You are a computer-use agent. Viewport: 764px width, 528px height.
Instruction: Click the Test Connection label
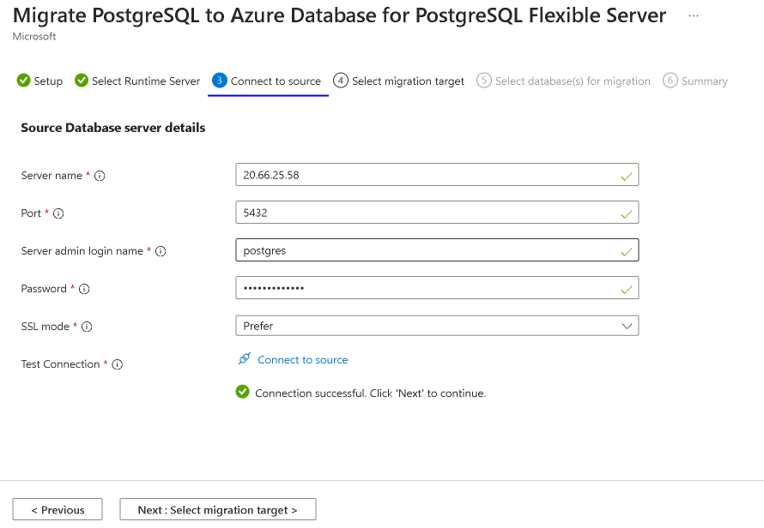[x=60, y=364]
